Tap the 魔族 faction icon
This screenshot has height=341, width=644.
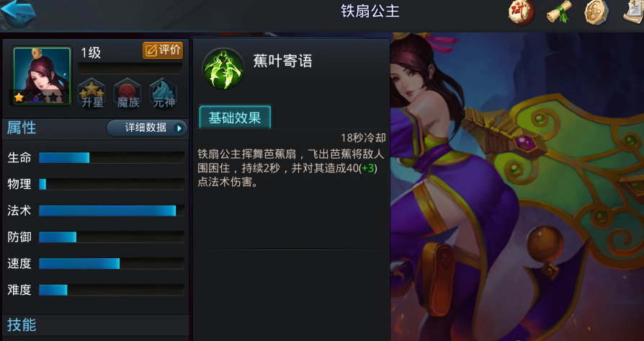[128, 94]
